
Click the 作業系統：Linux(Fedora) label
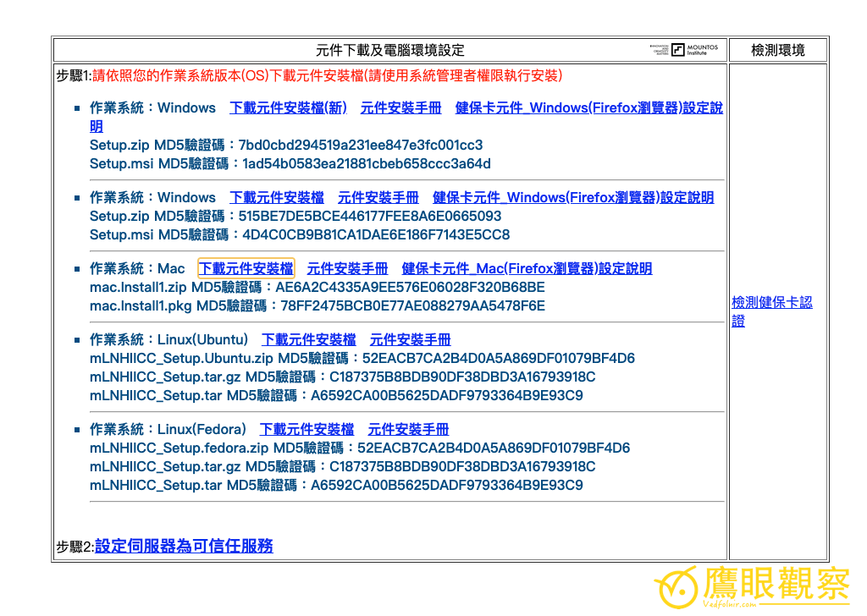[x=168, y=429]
